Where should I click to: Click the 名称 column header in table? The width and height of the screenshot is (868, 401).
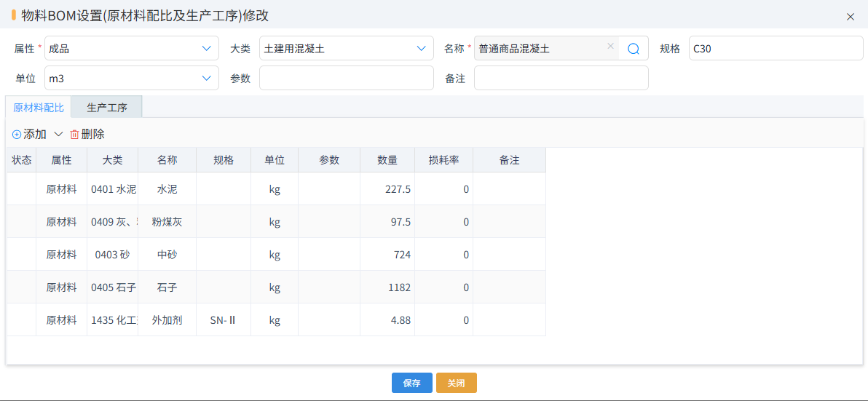click(167, 160)
